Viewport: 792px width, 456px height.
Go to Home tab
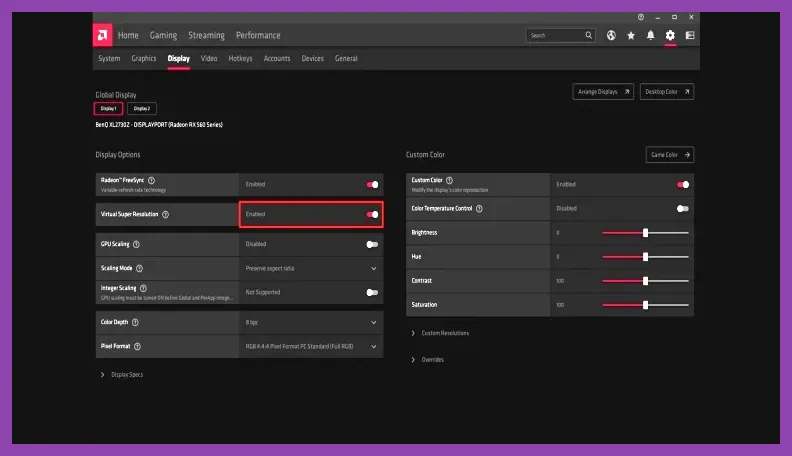(x=128, y=35)
